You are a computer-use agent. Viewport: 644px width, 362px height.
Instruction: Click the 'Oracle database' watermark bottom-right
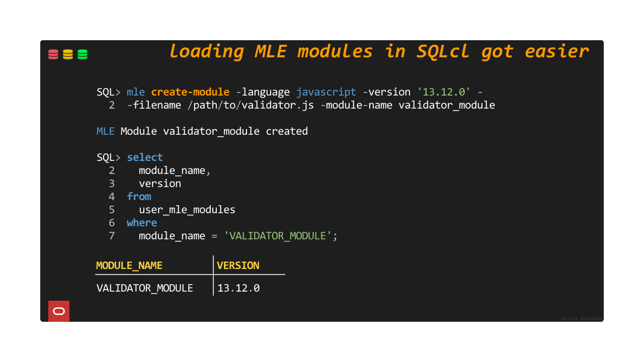(582, 318)
